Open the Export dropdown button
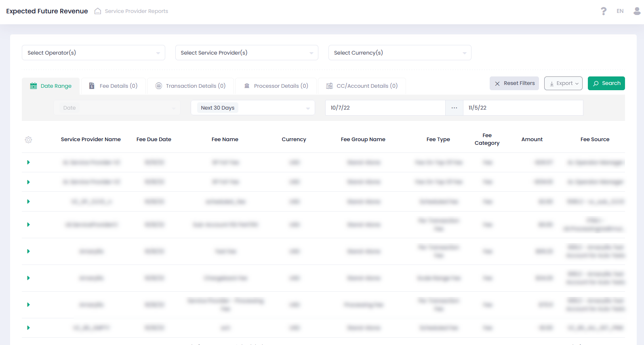Viewport: 644px width, 345px height. tap(563, 83)
